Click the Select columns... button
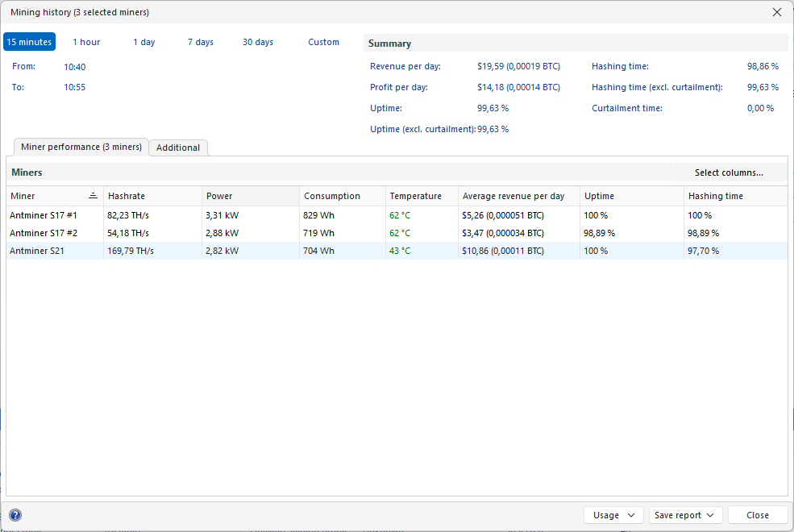The image size is (794, 532). point(729,172)
